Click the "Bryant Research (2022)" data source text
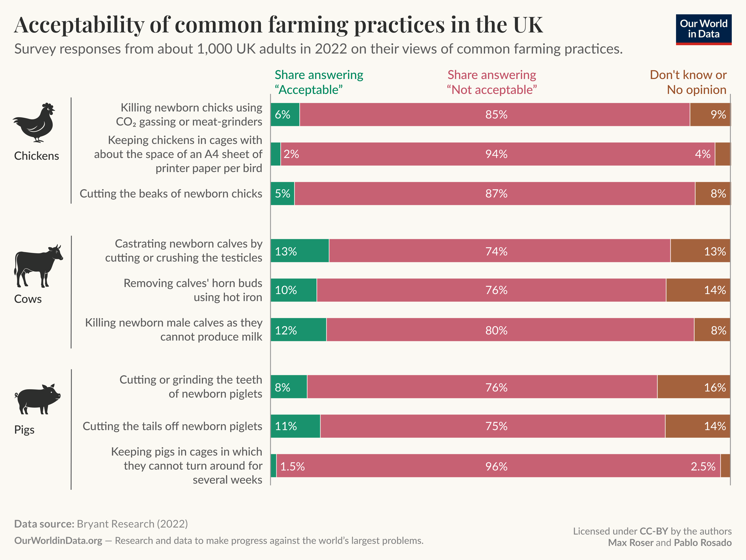 [x=132, y=524]
